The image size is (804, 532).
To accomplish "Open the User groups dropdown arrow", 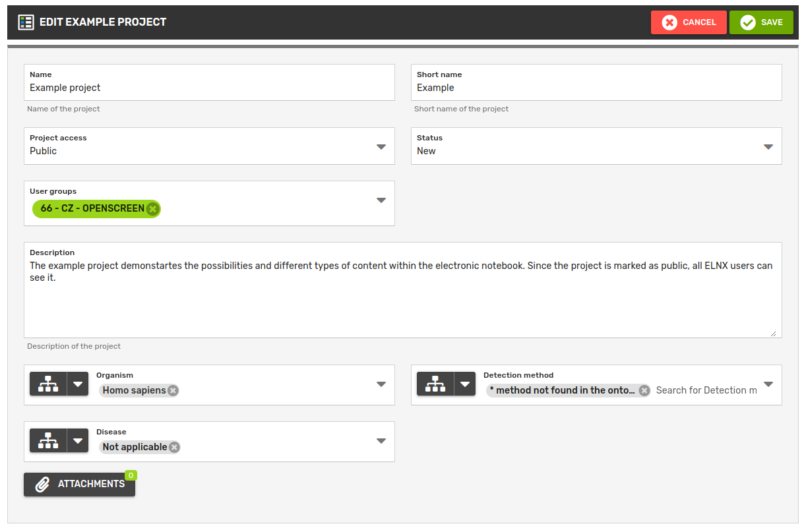I will pos(381,200).
